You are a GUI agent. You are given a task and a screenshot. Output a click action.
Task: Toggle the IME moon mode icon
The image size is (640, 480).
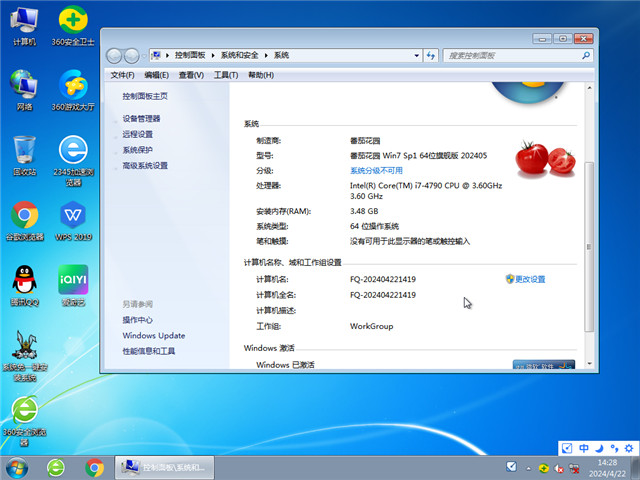click(x=599, y=448)
